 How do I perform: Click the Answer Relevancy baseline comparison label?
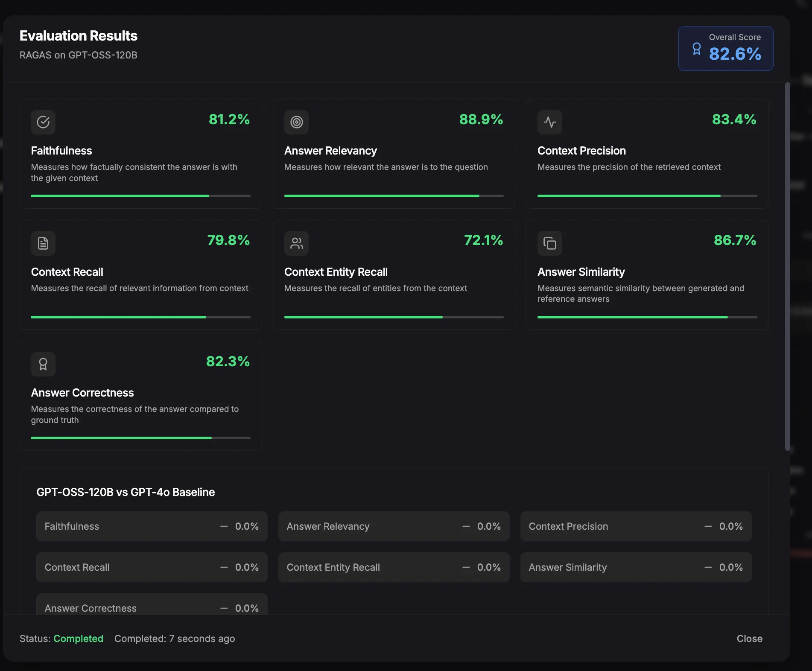[328, 526]
